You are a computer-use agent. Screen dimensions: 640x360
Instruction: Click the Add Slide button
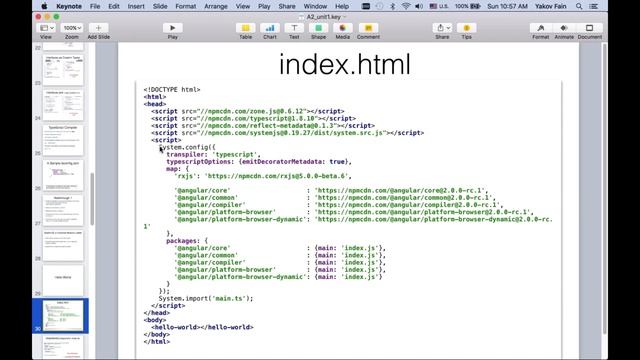(98, 28)
